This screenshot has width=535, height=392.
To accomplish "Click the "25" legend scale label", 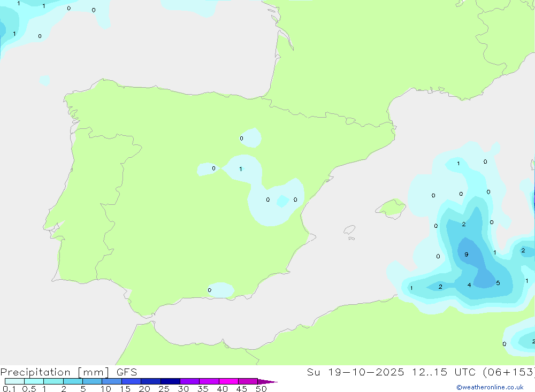I will tap(164, 389).
